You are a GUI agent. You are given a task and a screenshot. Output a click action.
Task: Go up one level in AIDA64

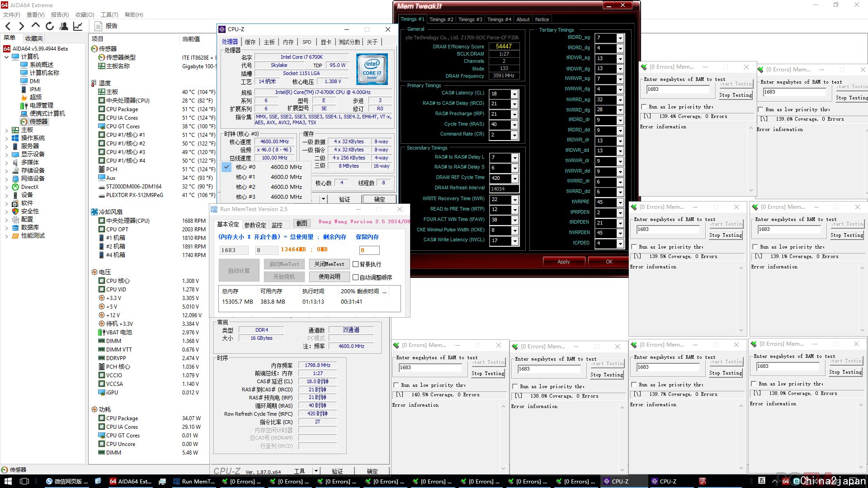pyautogui.click(x=36, y=26)
